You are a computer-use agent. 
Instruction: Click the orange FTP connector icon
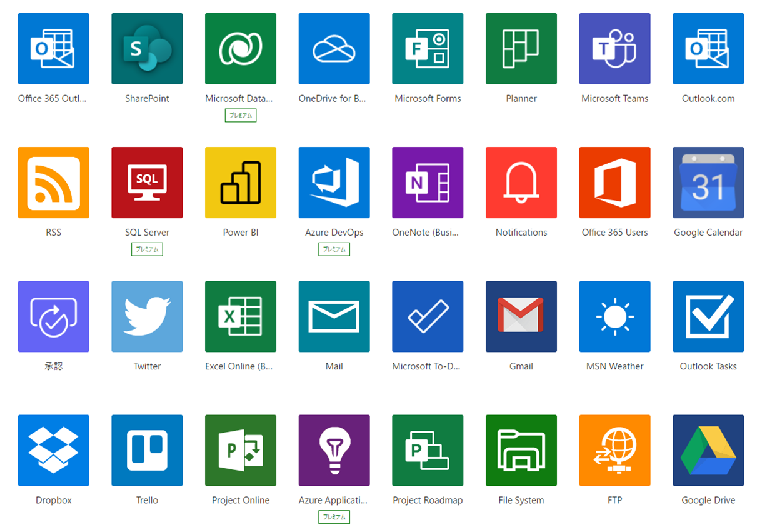(615, 450)
